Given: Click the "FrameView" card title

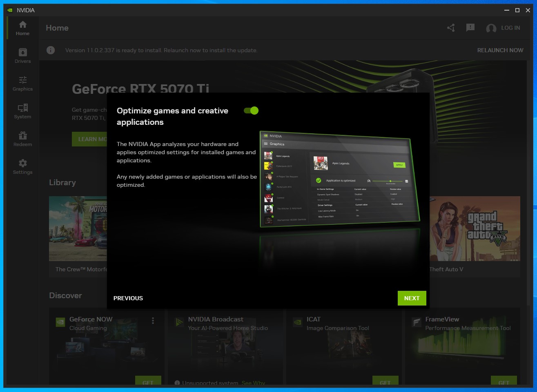Looking at the screenshot, I should coord(442,319).
